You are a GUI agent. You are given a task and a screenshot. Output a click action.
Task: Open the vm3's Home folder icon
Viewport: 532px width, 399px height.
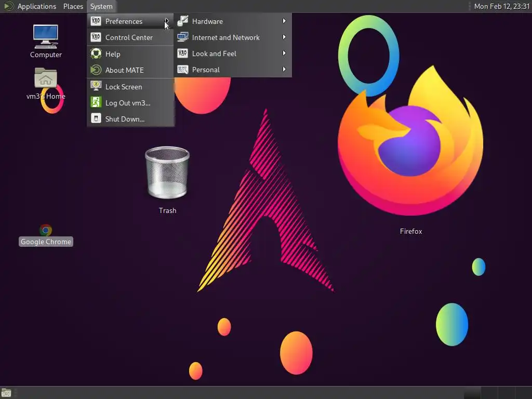coord(46,78)
